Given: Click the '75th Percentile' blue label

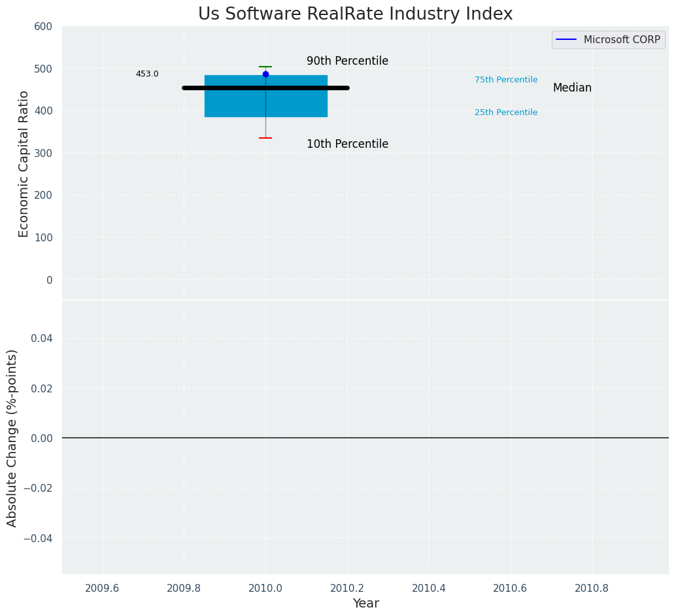Looking at the screenshot, I should tap(506, 80).
